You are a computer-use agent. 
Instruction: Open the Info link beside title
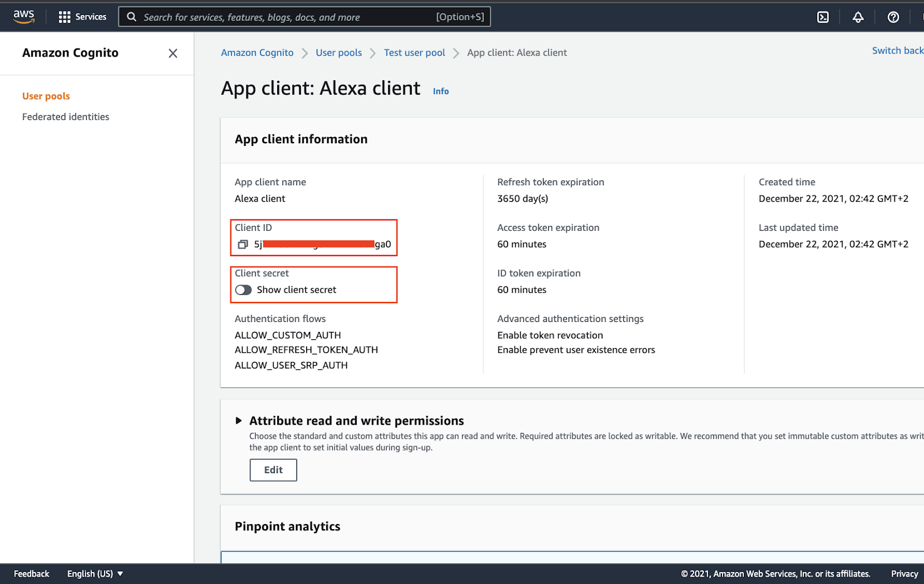441,91
